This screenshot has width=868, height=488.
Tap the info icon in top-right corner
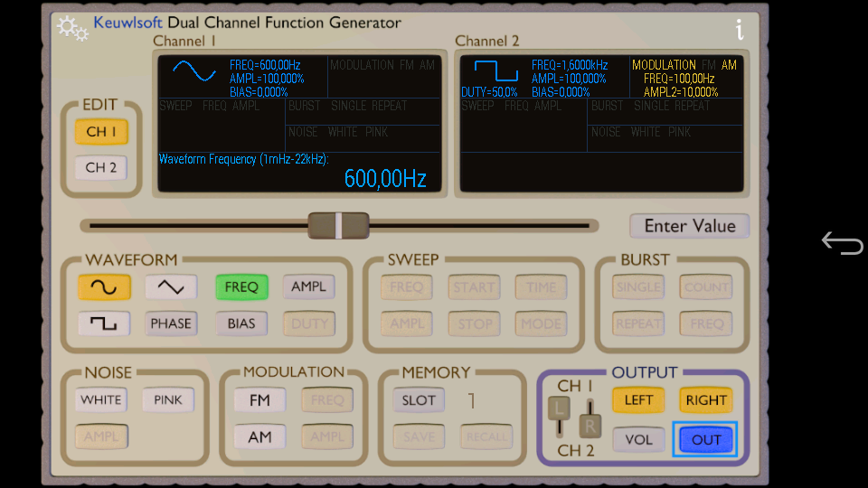pos(739,30)
